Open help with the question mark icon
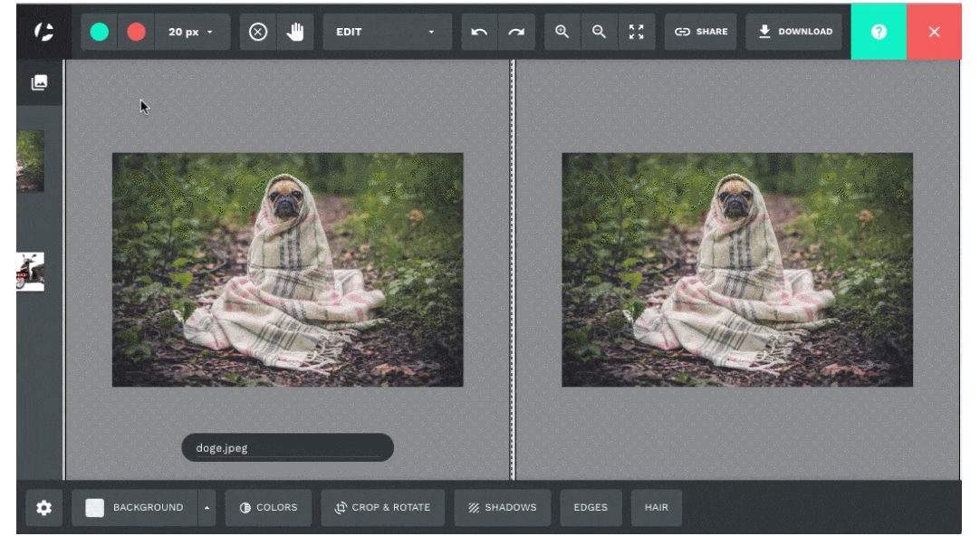980x536 pixels. click(x=878, y=32)
